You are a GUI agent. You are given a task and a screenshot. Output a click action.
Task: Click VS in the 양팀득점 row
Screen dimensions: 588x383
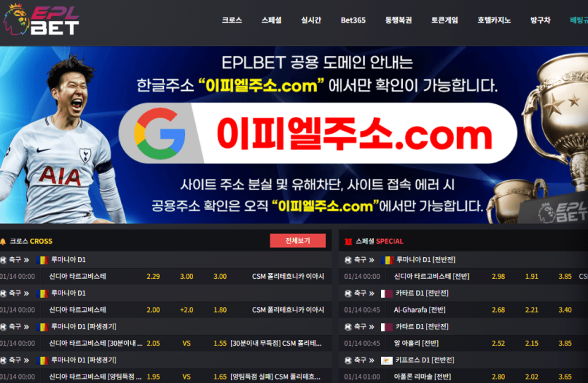[x=187, y=377]
